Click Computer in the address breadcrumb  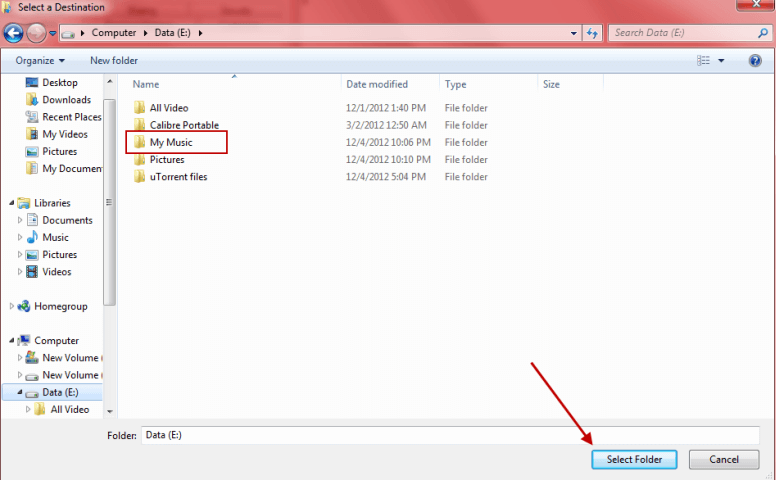(113, 33)
